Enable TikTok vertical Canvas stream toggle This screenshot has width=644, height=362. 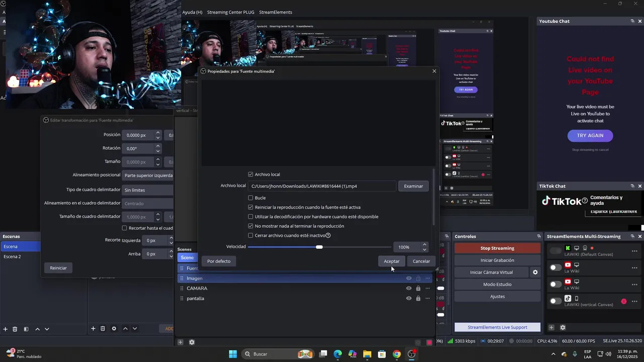555,301
